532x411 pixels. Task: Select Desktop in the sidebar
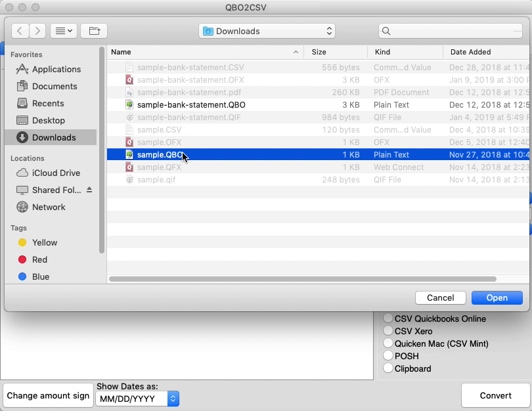(51, 120)
